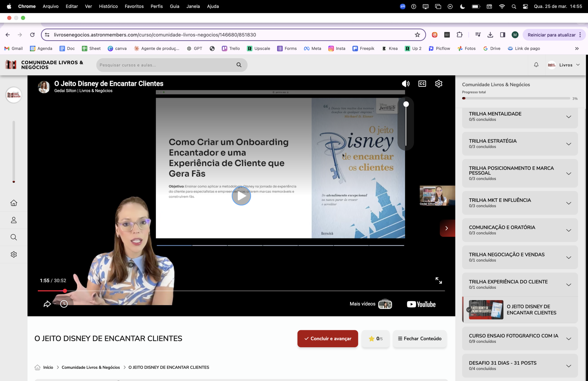Click Reiniciar para atualizar button
The height and width of the screenshot is (381, 588).
(551, 35)
